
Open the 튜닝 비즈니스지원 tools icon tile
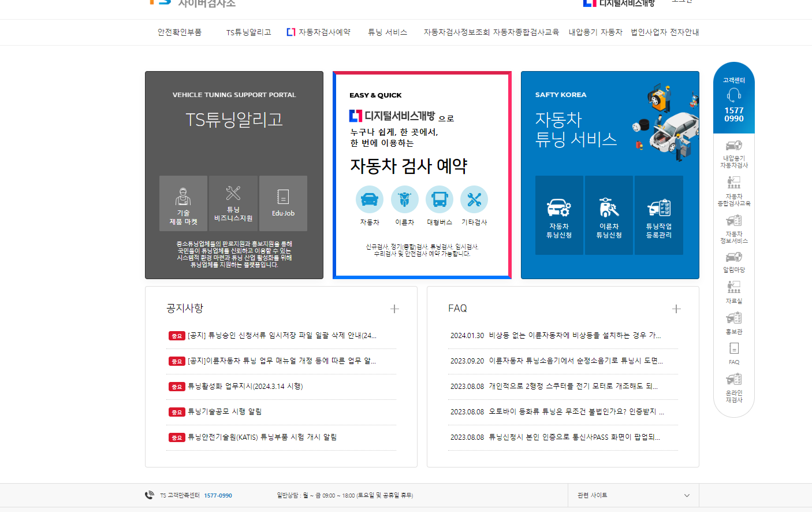tap(233, 203)
